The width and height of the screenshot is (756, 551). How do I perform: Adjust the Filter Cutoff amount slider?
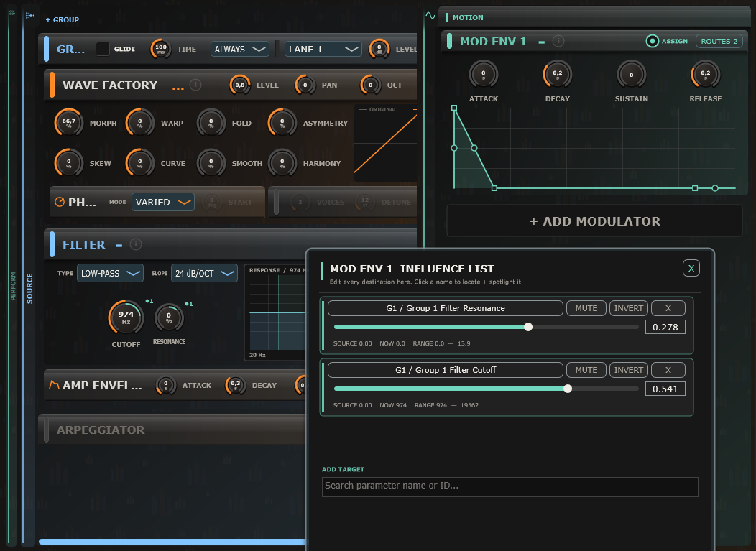[486, 389]
